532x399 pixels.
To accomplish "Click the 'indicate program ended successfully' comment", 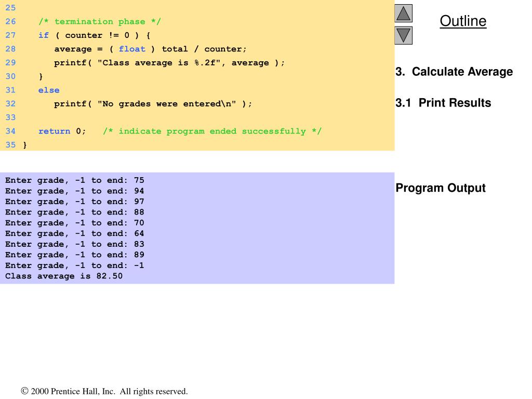I will click(212, 131).
